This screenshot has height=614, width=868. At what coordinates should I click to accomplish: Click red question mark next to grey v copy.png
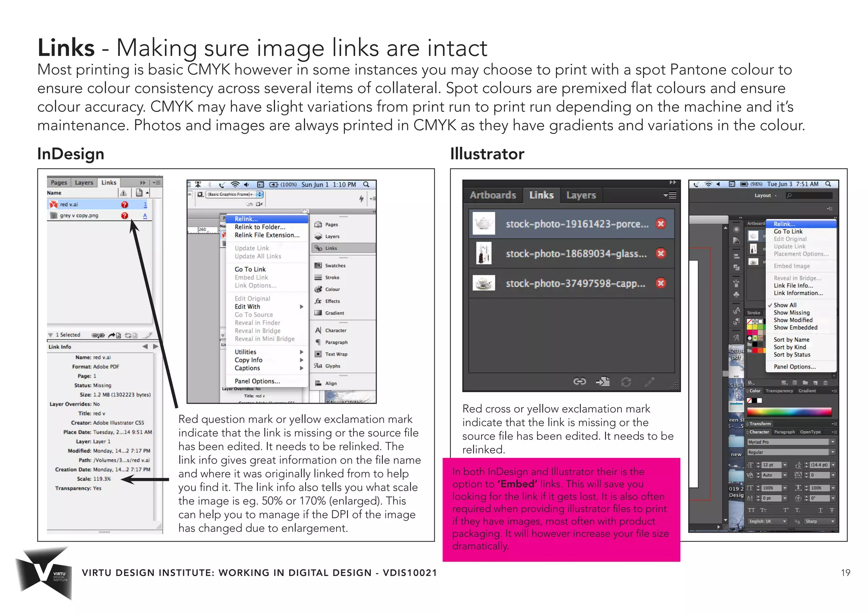[x=124, y=215]
